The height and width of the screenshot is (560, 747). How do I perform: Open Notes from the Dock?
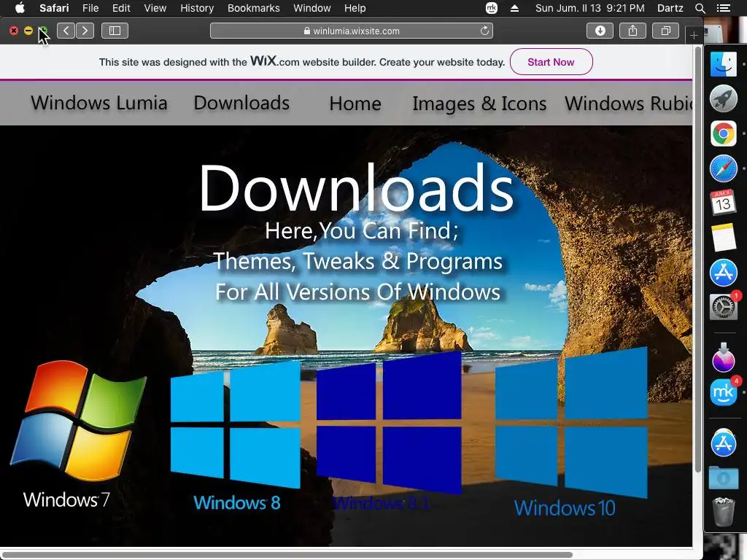[723, 238]
